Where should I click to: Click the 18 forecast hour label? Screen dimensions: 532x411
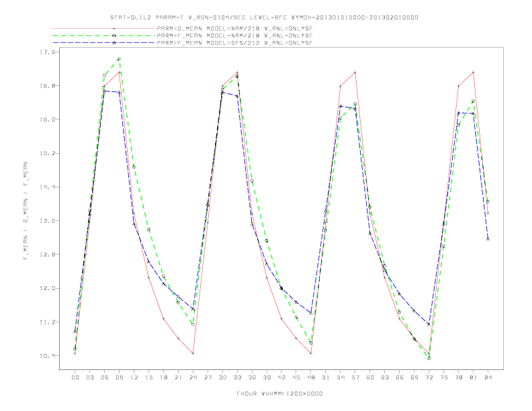163,377
